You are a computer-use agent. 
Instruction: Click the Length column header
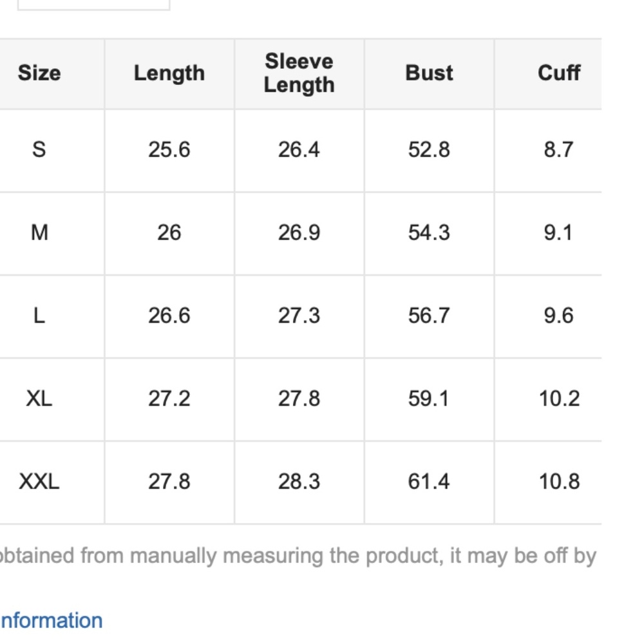[169, 73]
